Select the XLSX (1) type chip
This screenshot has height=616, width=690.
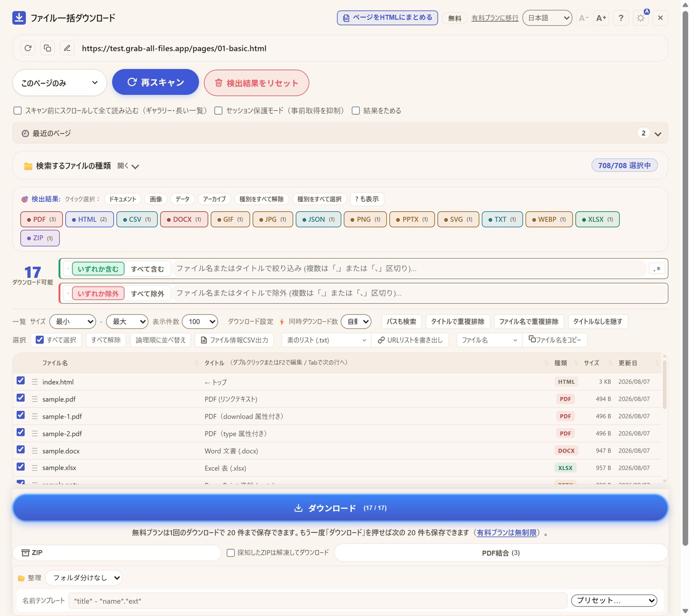pos(597,219)
